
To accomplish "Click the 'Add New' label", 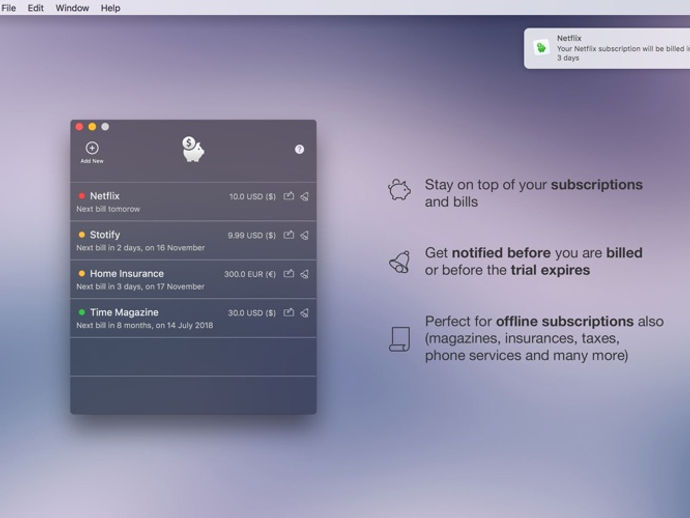I will coord(92,161).
